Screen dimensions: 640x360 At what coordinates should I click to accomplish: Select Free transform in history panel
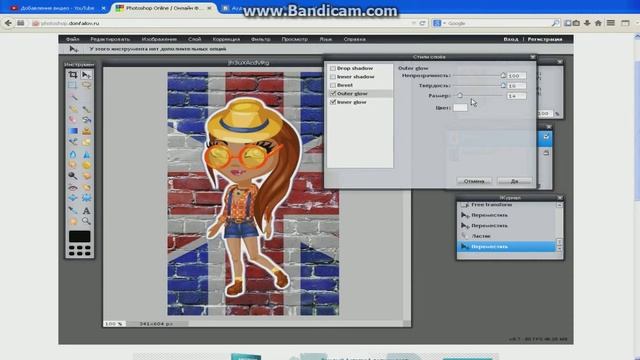click(506, 205)
